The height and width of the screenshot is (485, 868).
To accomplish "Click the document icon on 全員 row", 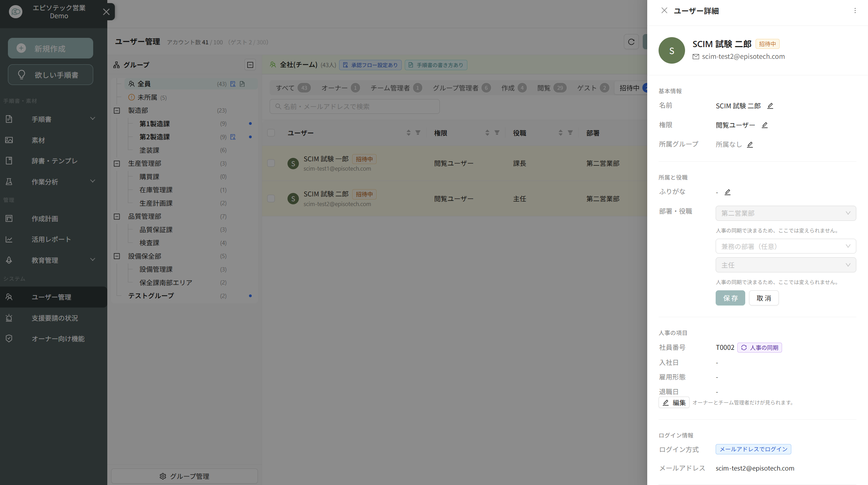I will pyautogui.click(x=242, y=84).
